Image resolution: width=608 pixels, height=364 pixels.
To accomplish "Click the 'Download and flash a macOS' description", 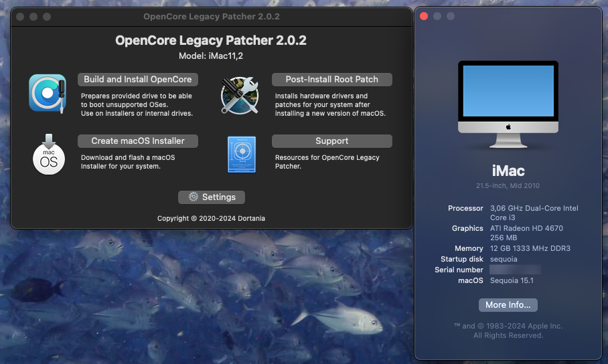I will pyautogui.click(x=128, y=162).
